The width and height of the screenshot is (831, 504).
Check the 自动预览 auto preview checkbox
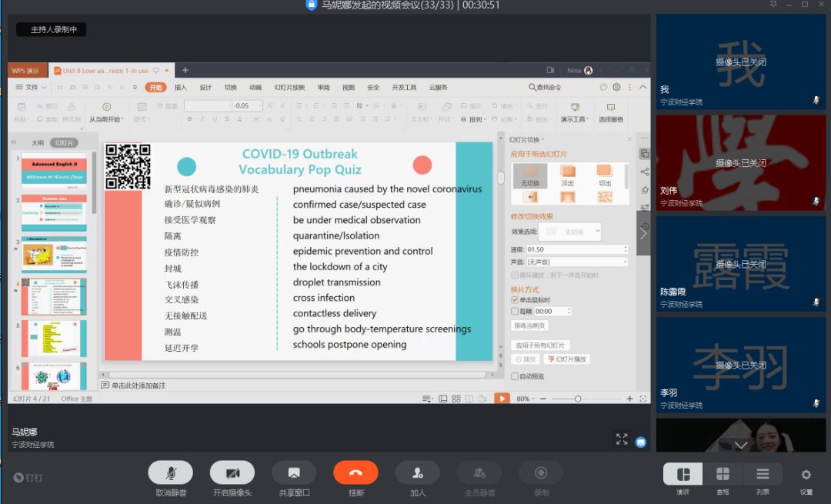(515, 376)
